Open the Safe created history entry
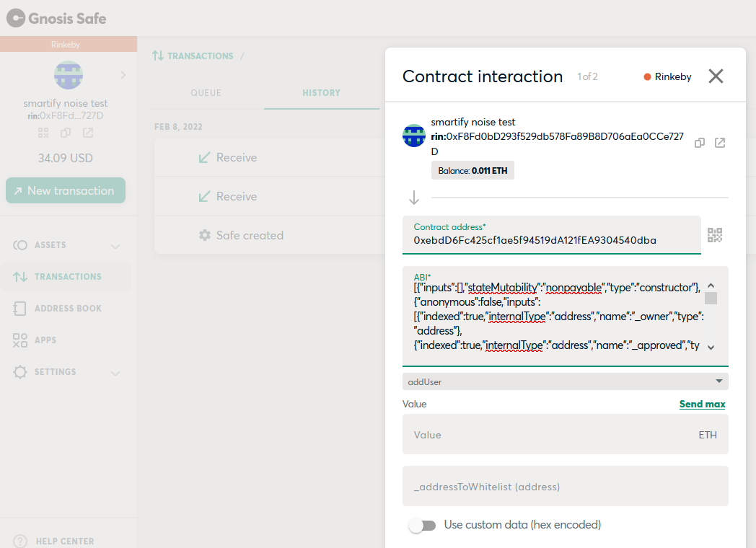The image size is (756, 548). click(x=270, y=235)
